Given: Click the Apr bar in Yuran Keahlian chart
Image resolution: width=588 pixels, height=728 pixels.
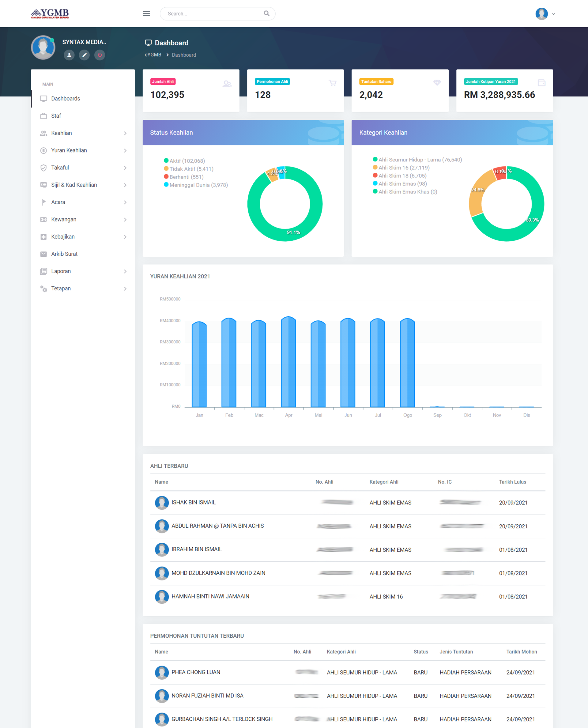Looking at the screenshot, I should coord(288,362).
